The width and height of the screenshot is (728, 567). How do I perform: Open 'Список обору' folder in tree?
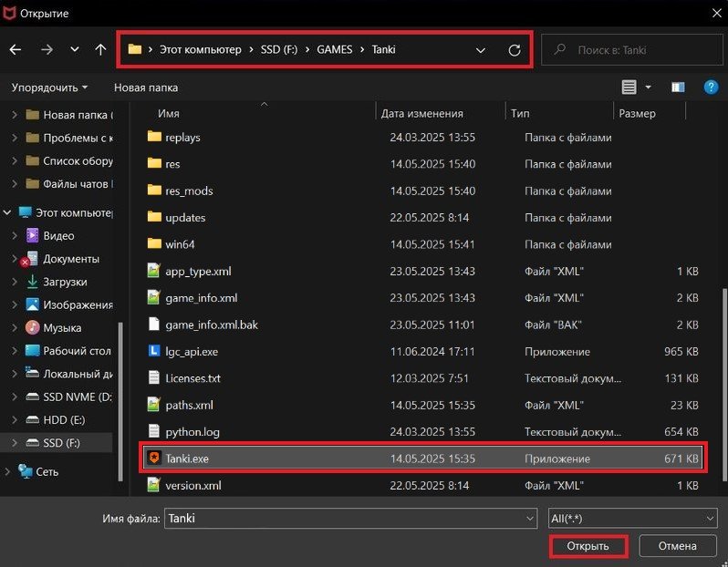coord(69,160)
